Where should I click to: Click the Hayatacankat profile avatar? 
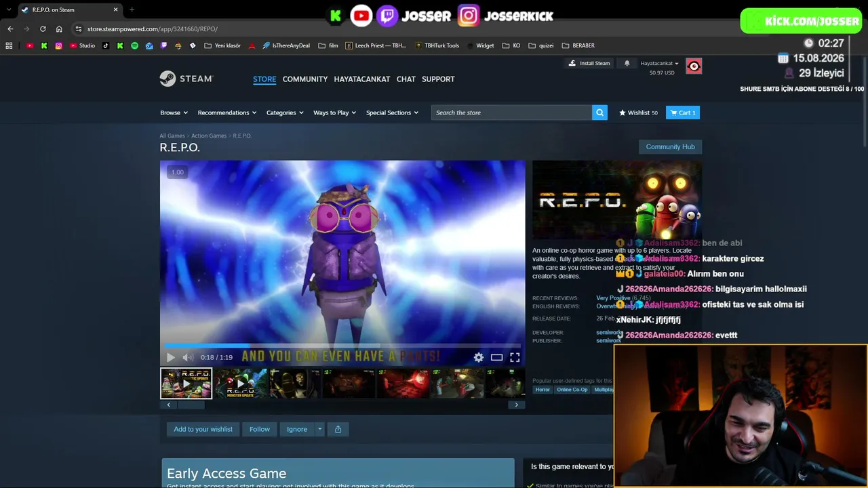coord(694,66)
